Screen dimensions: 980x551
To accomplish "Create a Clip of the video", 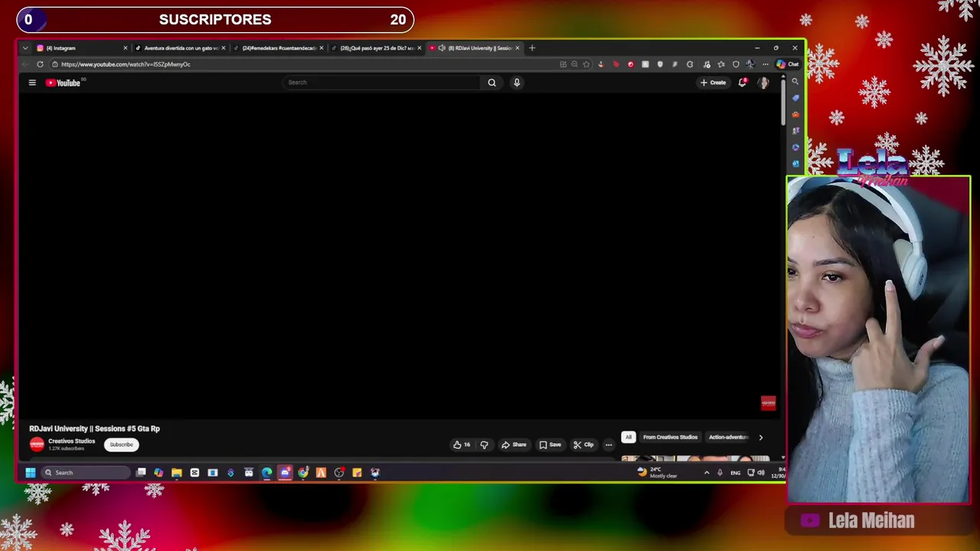I will [x=583, y=445].
